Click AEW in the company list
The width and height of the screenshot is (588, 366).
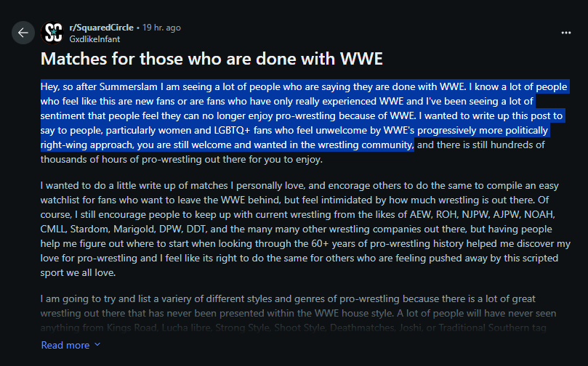click(x=420, y=215)
